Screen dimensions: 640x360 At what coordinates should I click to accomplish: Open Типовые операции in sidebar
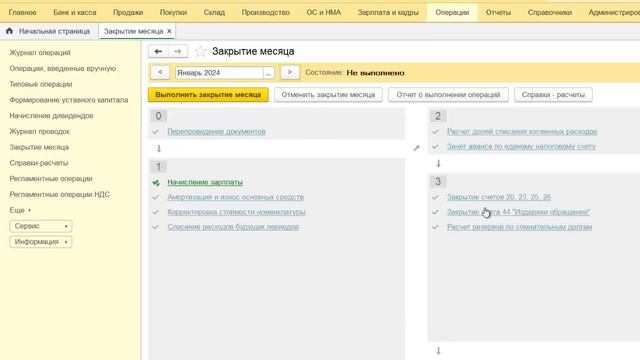(41, 84)
